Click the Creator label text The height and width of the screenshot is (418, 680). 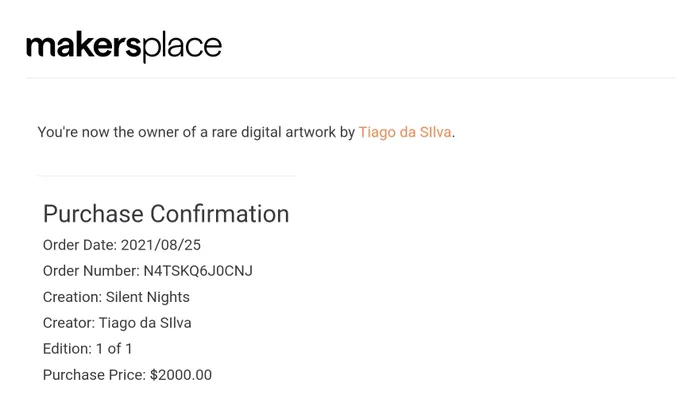tap(69, 323)
